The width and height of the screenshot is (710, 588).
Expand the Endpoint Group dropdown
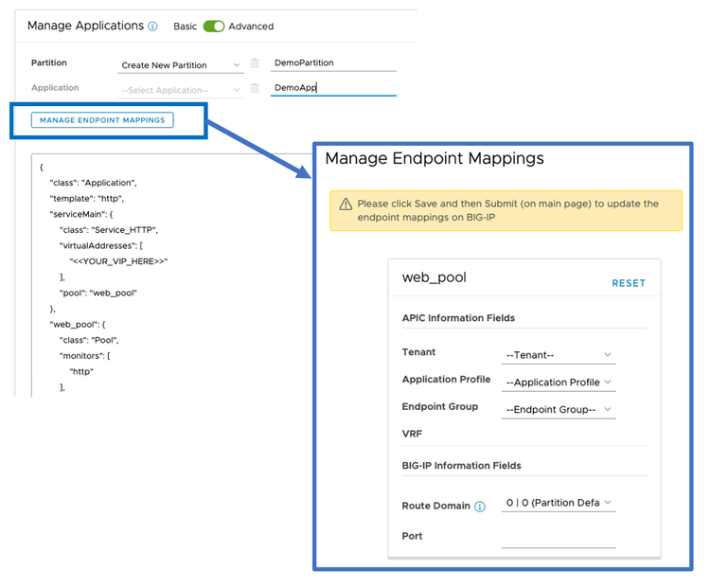tap(559, 410)
